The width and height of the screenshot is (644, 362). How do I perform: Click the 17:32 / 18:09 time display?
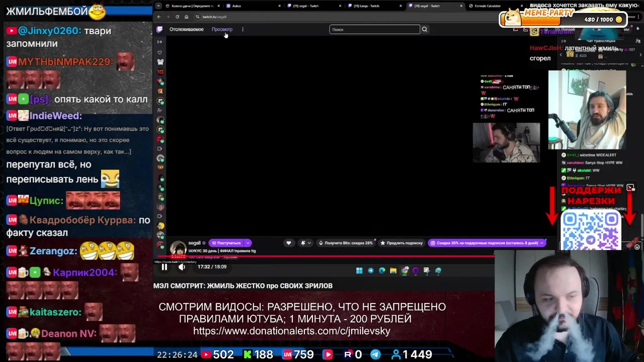click(212, 267)
